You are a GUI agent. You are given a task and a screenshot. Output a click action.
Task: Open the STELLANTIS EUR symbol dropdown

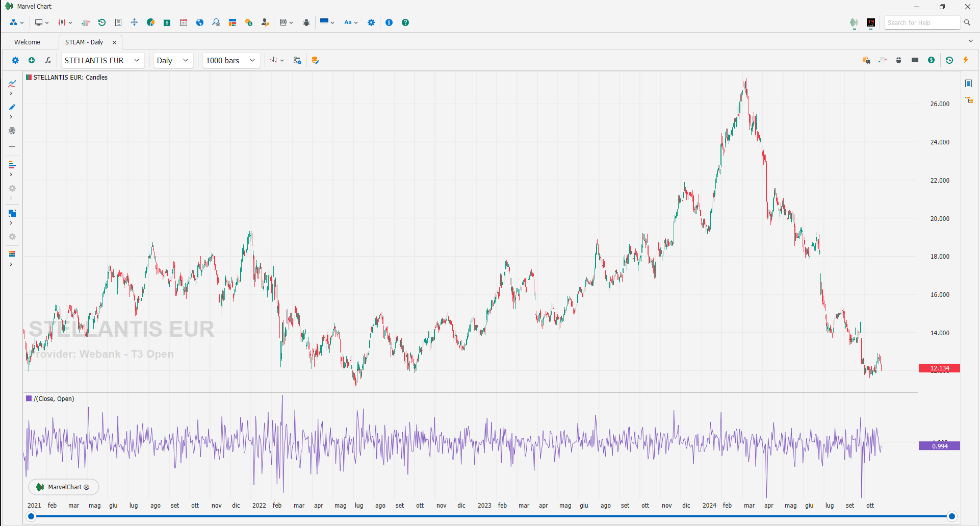point(103,60)
